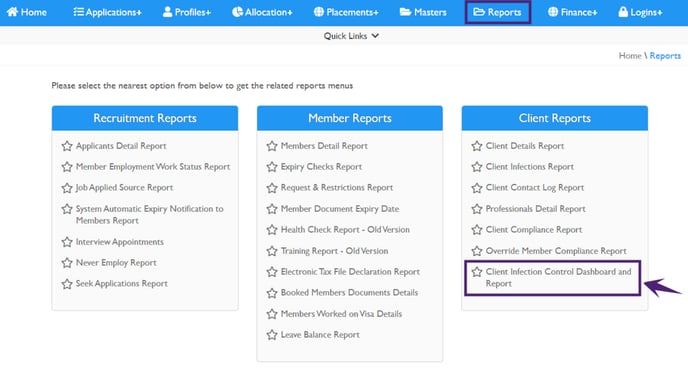
Task: Open the Finance+ dropdown menu
Action: [573, 12]
